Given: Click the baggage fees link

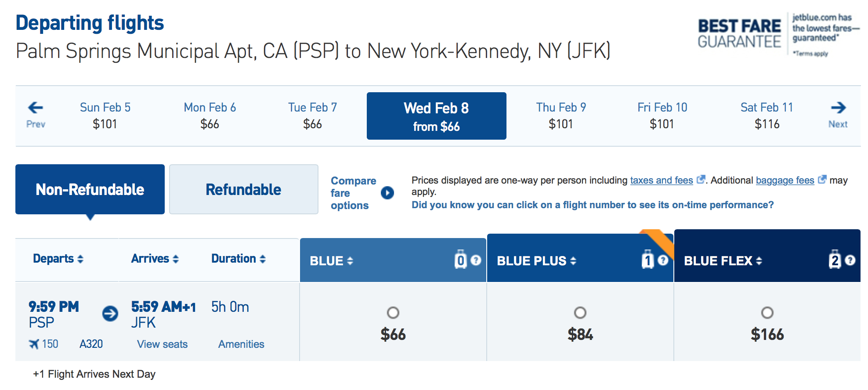Looking at the screenshot, I should tap(785, 180).
